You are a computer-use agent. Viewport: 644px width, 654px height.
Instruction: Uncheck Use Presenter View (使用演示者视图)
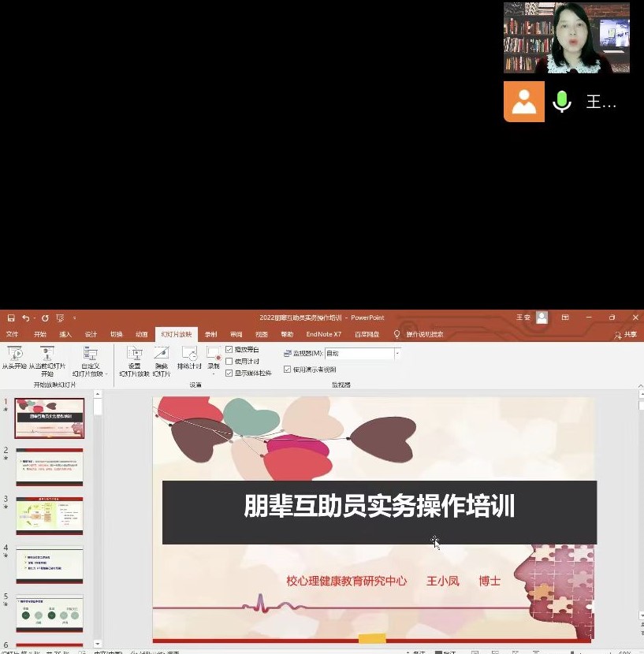tap(288, 369)
